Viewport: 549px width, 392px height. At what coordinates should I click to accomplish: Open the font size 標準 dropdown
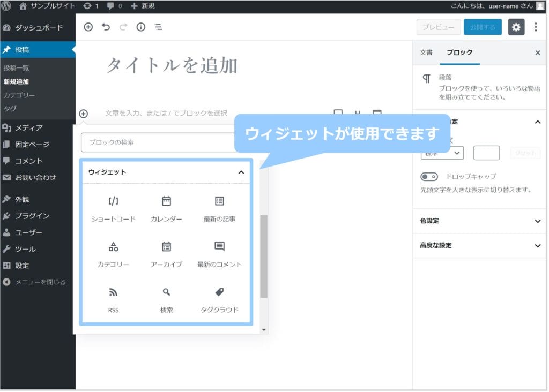pos(442,153)
